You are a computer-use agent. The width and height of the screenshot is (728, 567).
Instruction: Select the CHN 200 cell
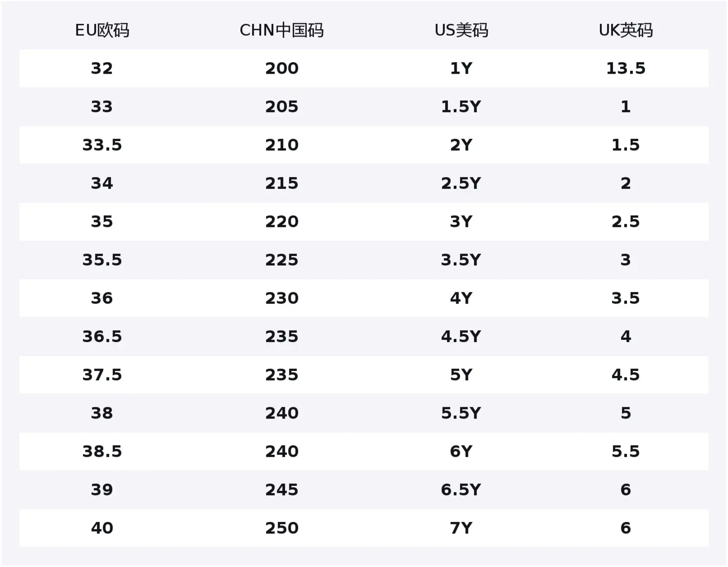pos(281,68)
